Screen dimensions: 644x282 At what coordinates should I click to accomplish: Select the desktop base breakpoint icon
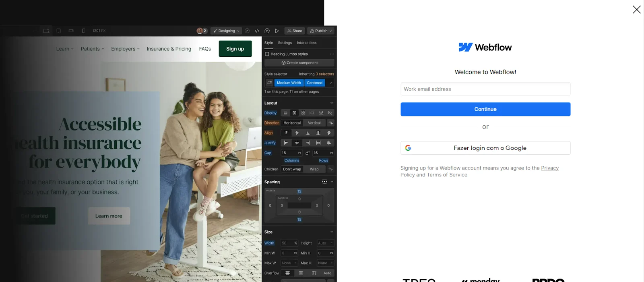click(46, 31)
